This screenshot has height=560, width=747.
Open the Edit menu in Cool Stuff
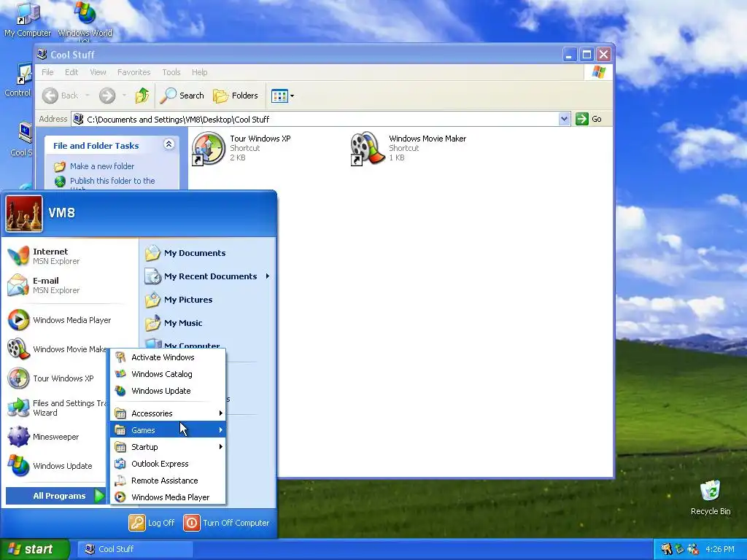pos(71,72)
